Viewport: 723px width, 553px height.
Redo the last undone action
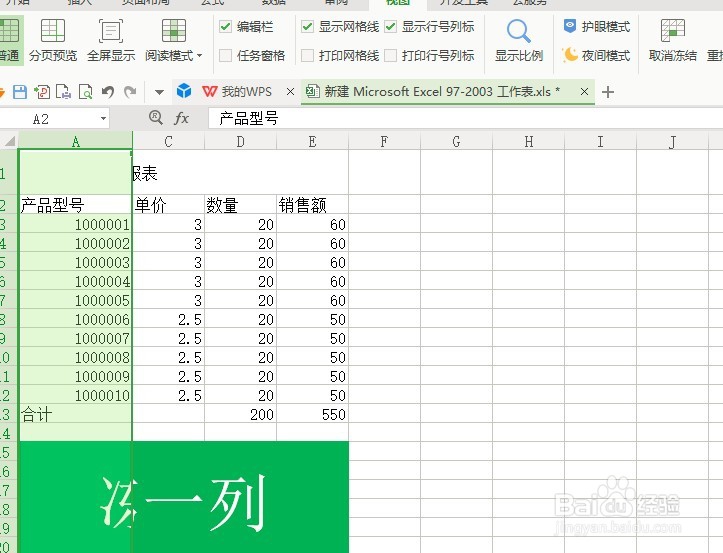pos(130,92)
